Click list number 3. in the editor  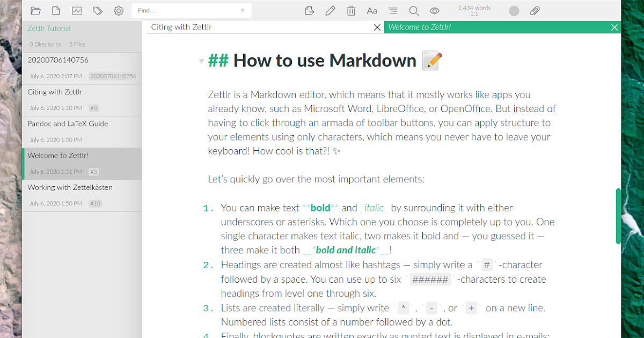209,308
